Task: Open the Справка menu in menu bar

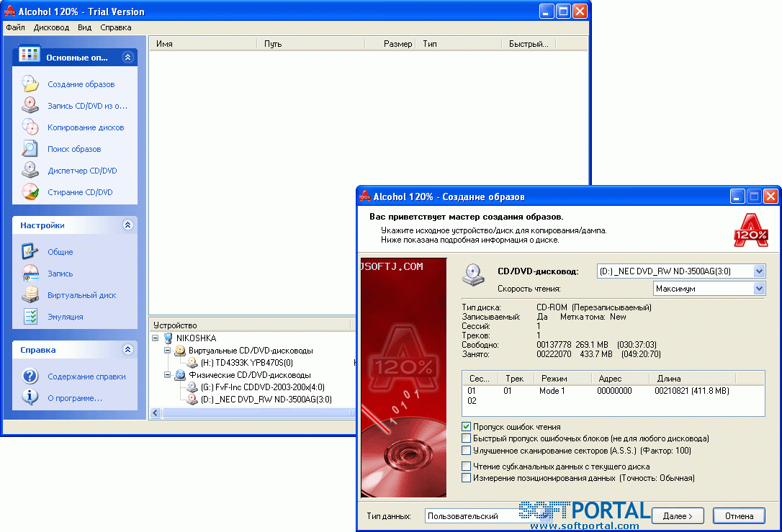Action: 116,27
